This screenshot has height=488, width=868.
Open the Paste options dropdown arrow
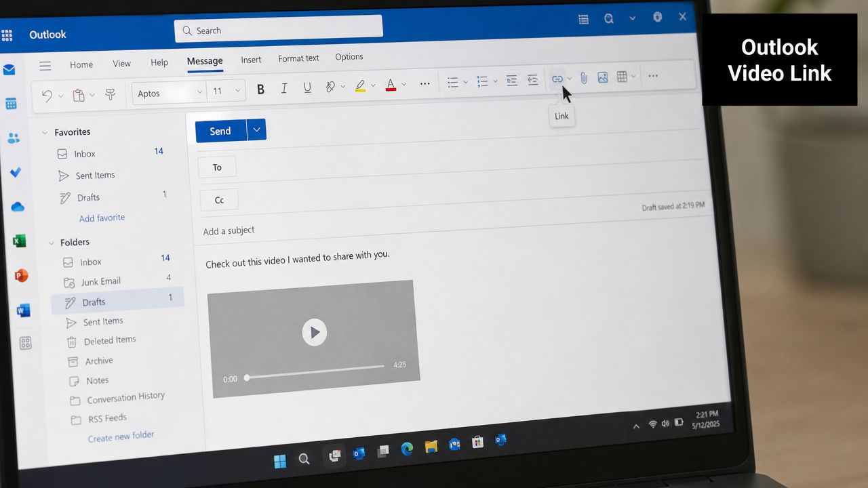(92, 95)
